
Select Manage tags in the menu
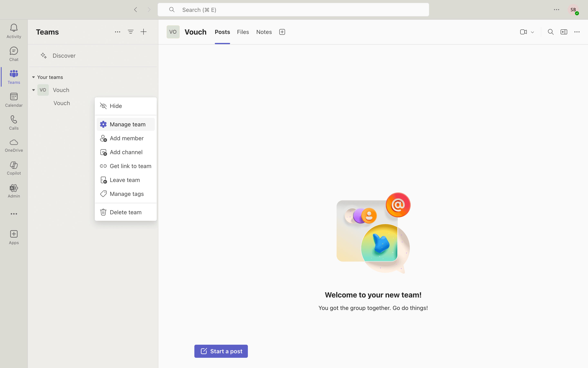pos(126,194)
